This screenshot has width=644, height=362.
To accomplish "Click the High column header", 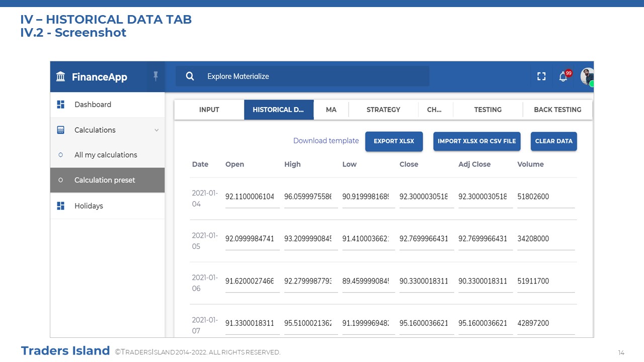I will [292, 164].
